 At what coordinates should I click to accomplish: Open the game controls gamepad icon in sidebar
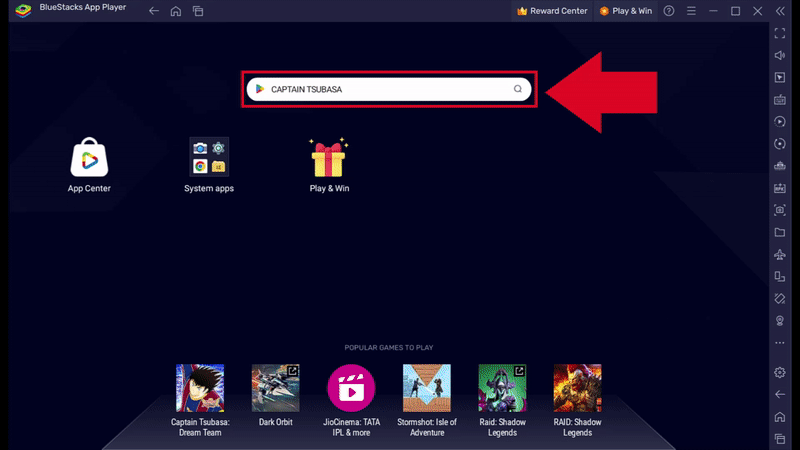pyautogui.click(x=780, y=166)
